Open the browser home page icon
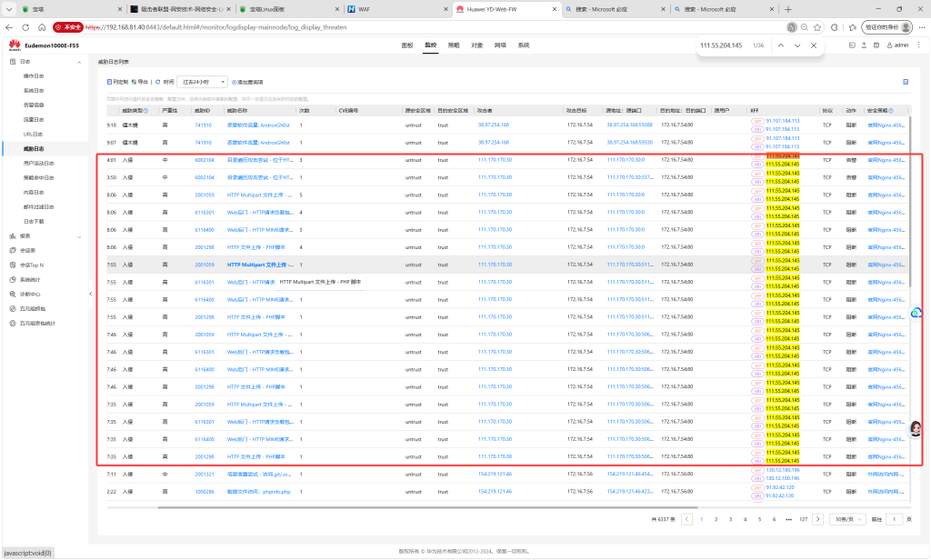The width and height of the screenshot is (931, 560). tap(42, 27)
